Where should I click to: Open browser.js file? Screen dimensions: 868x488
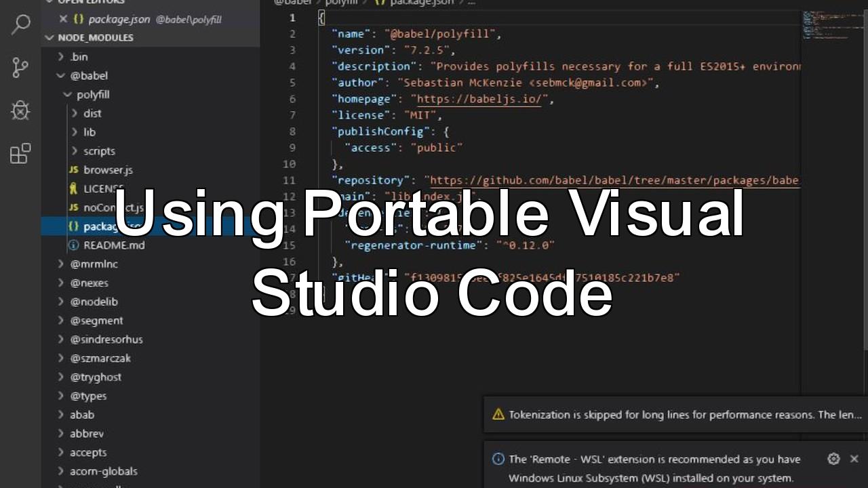pos(108,170)
